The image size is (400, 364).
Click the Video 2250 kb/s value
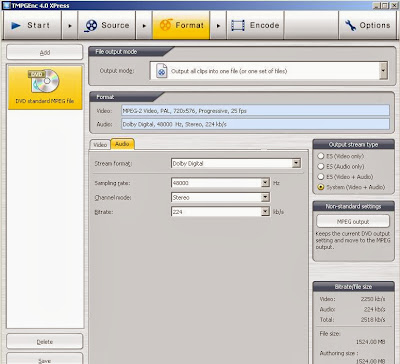pyautogui.click(x=373, y=299)
